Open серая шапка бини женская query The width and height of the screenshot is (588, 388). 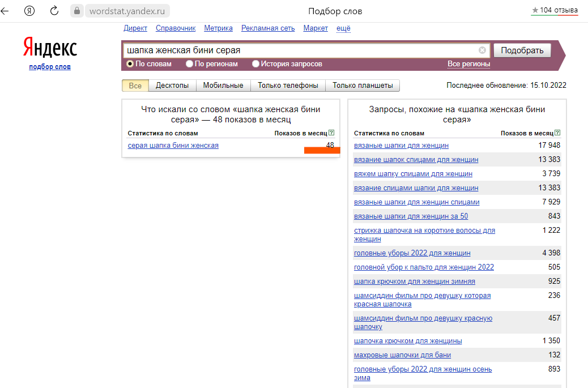coord(173,146)
